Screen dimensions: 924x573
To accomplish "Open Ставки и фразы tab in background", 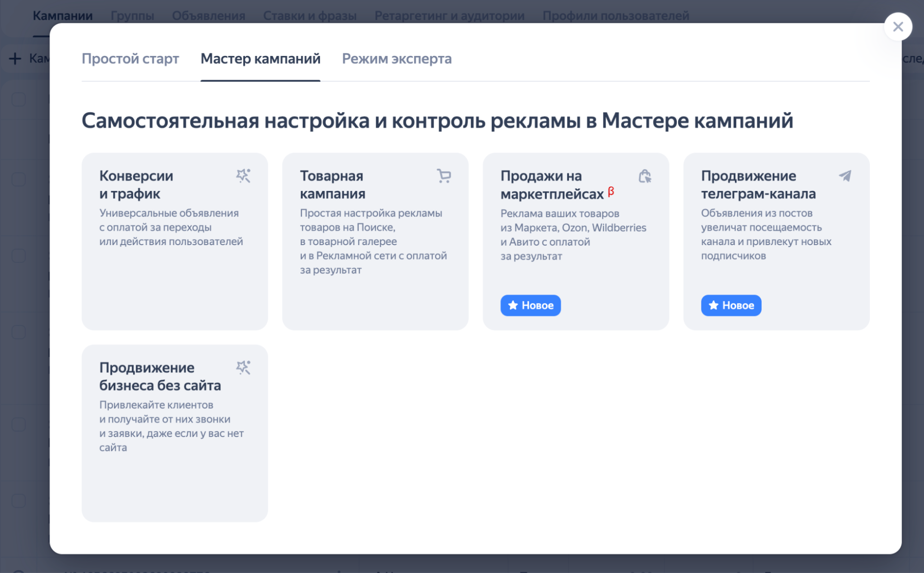I will click(310, 15).
